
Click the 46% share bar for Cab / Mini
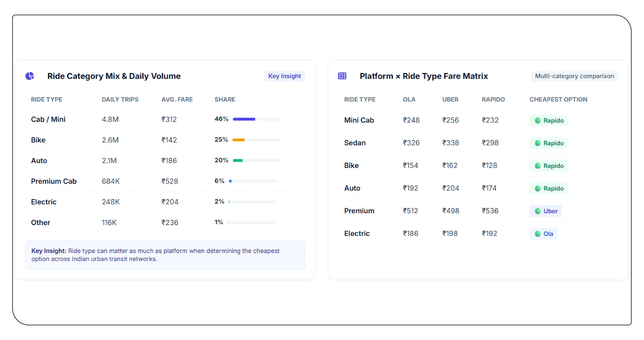(257, 119)
